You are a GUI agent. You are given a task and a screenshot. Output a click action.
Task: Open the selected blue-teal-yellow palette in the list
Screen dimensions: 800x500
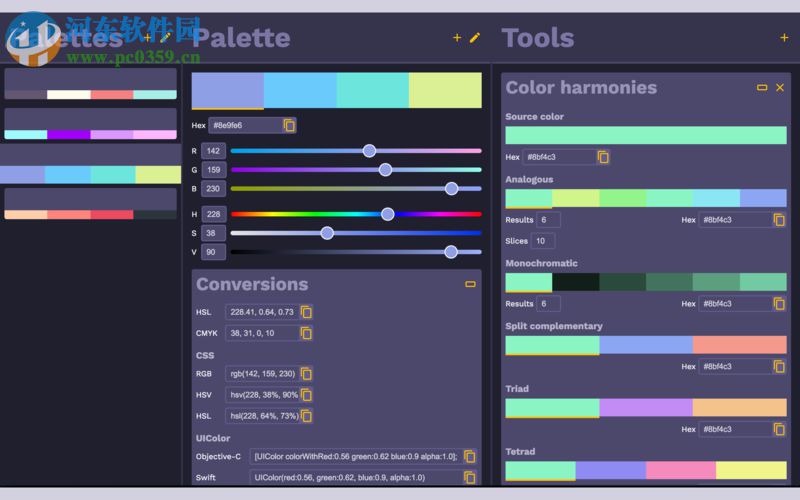90,164
